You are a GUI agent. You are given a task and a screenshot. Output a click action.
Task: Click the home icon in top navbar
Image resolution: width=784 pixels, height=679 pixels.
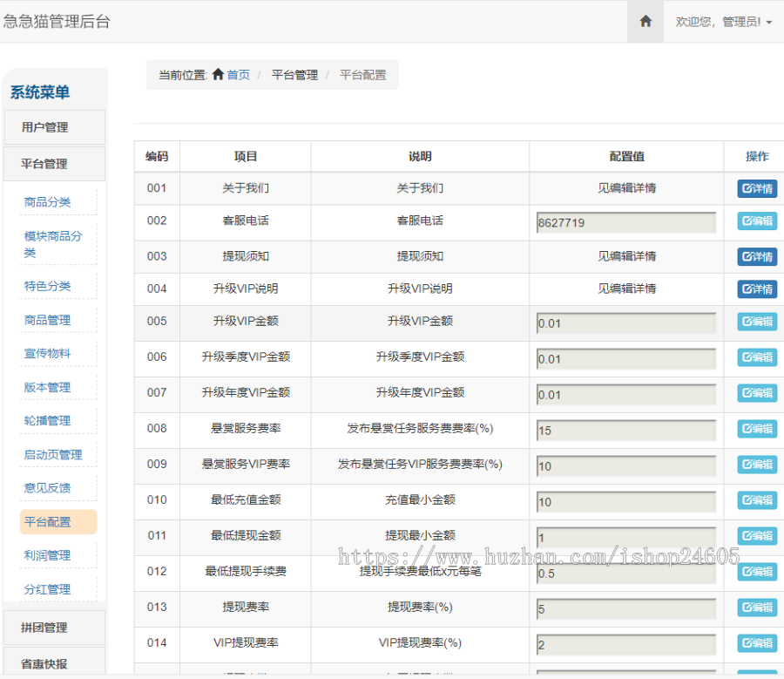[645, 22]
